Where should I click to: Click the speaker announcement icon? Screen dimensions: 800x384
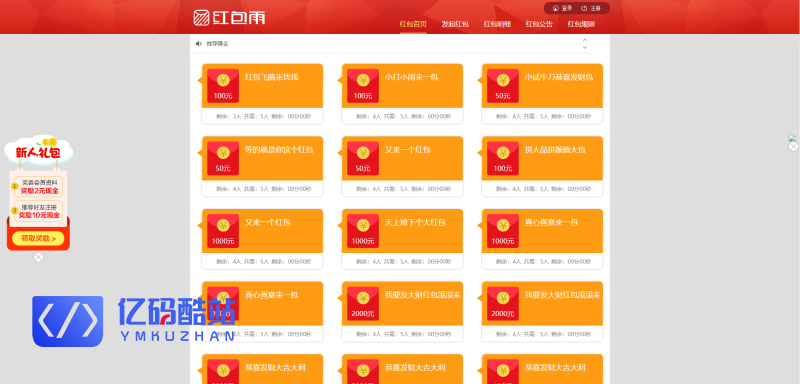coord(198,44)
